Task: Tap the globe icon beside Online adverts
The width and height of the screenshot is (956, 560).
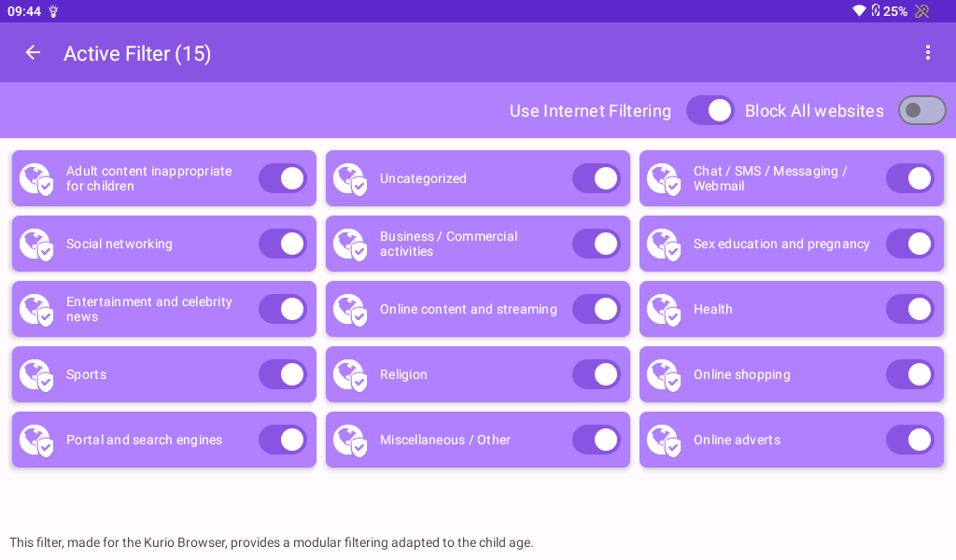Action: 664,441
